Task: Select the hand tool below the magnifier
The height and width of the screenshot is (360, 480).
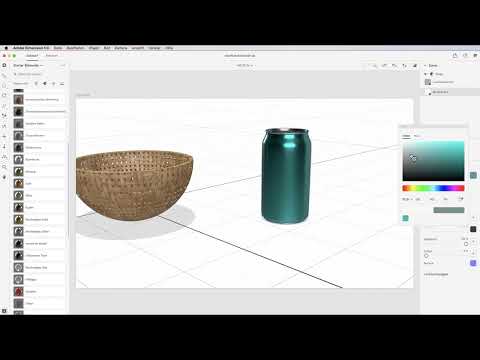Action: coord(4,177)
